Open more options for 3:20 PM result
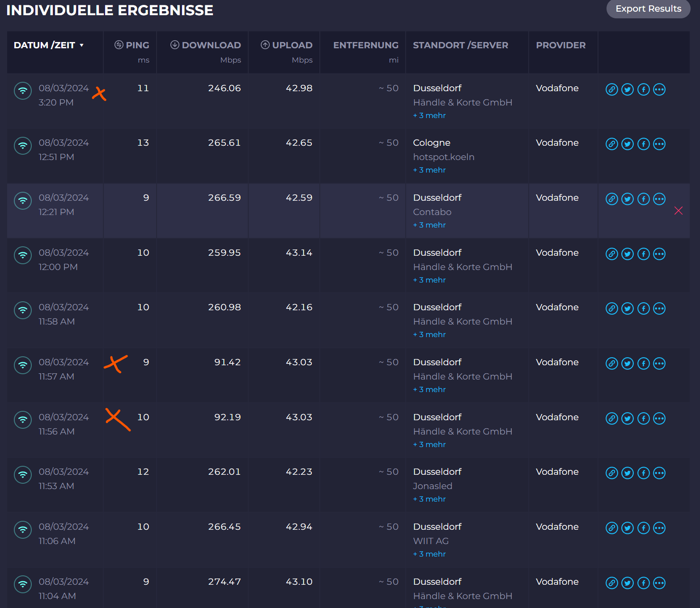The image size is (700, 608). tap(659, 89)
